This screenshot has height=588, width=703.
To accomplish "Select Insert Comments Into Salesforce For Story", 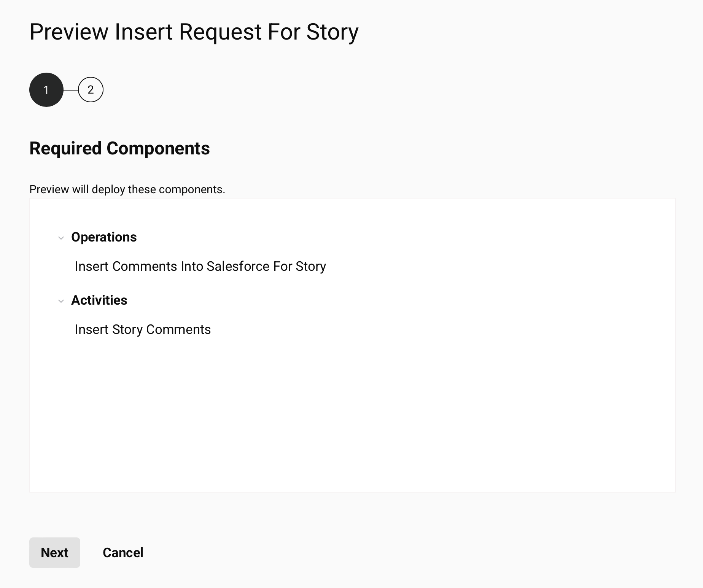I will point(200,266).
